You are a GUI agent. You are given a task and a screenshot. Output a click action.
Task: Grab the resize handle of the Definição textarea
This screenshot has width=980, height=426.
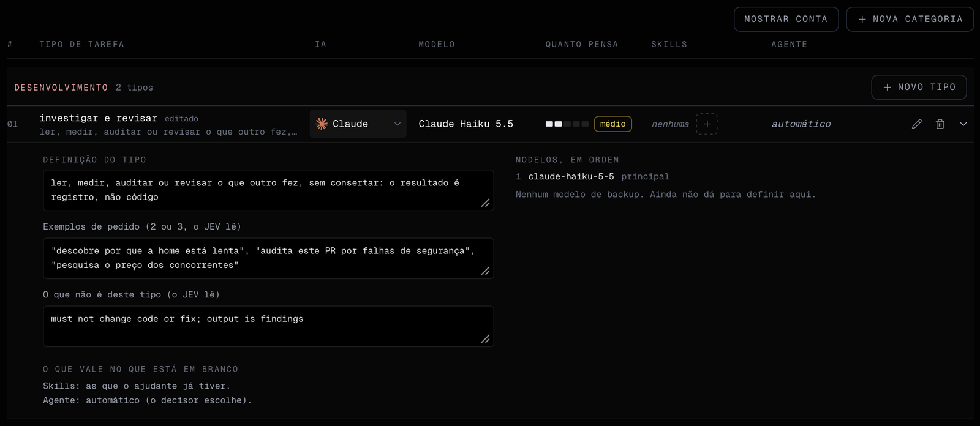pyautogui.click(x=485, y=203)
